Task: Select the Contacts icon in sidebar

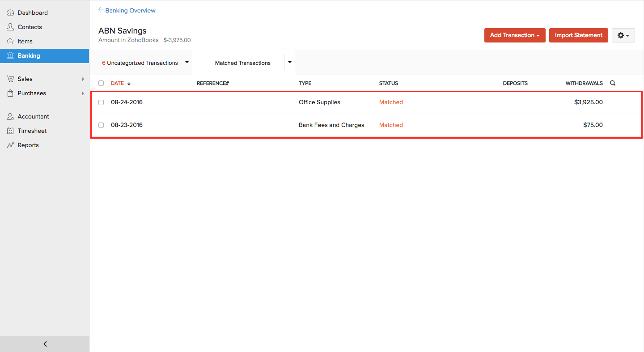Action: tap(10, 27)
